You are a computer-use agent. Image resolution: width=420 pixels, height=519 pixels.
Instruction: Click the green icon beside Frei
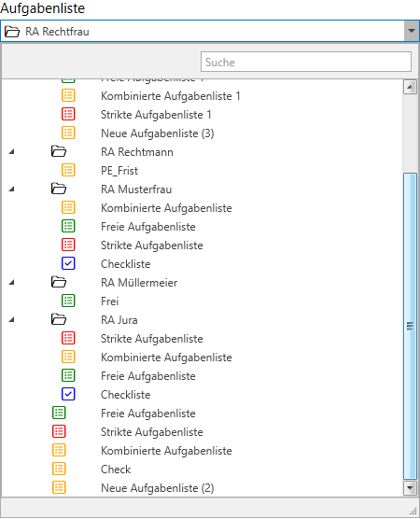[x=68, y=301]
